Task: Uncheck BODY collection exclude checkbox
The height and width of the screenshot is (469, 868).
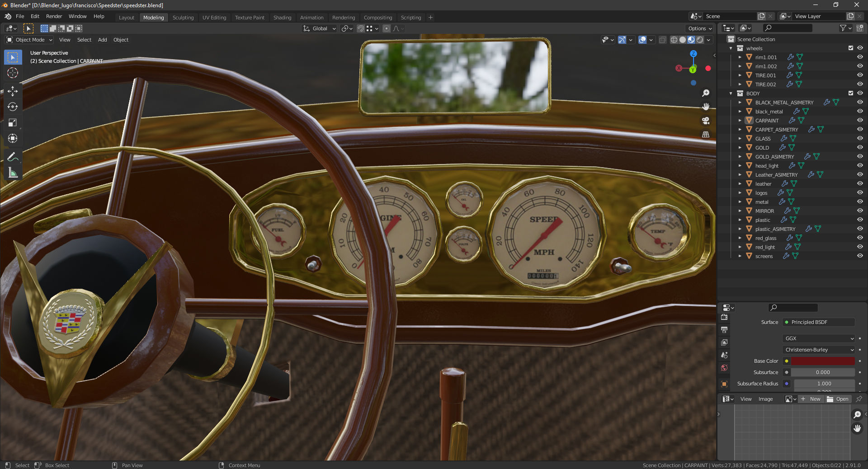Action: coord(851,93)
